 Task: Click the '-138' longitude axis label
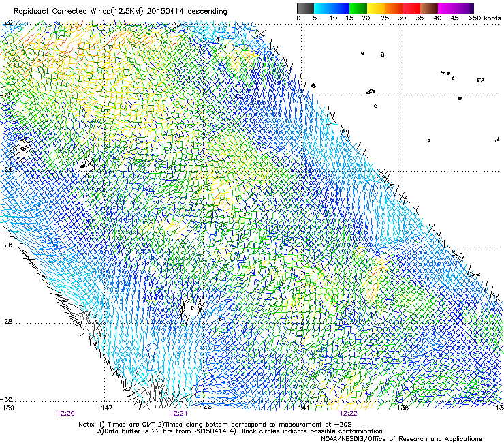point(400,408)
